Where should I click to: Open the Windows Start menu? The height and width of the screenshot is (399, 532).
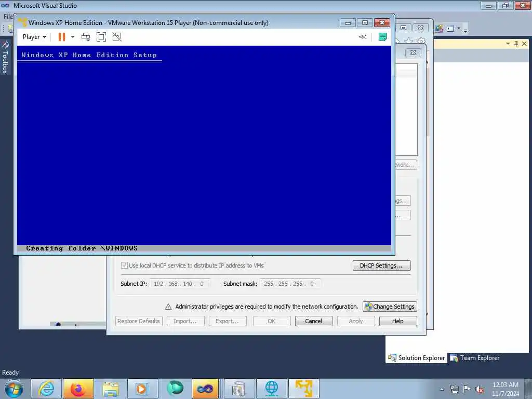14,389
